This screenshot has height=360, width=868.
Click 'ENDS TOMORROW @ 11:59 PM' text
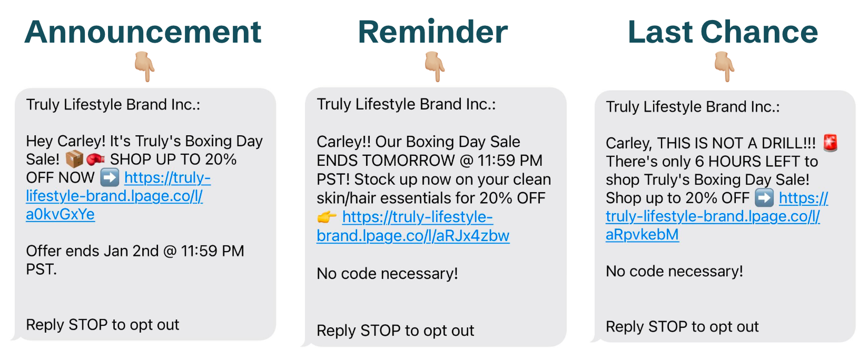[429, 161]
